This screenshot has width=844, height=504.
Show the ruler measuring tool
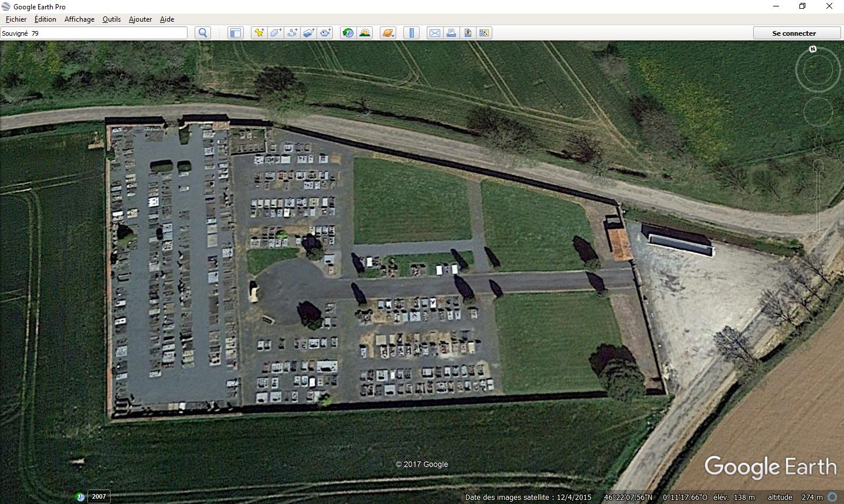pyautogui.click(x=411, y=33)
